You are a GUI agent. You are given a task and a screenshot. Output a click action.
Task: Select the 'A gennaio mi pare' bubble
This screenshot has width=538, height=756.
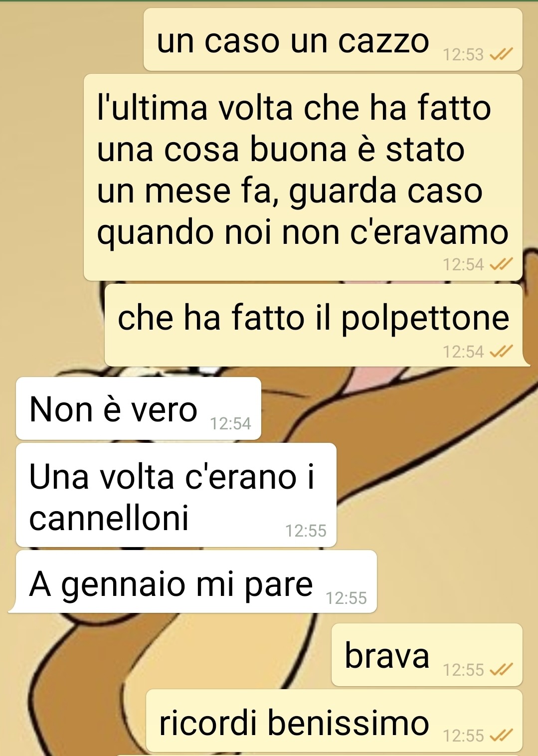[x=193, y=581]
